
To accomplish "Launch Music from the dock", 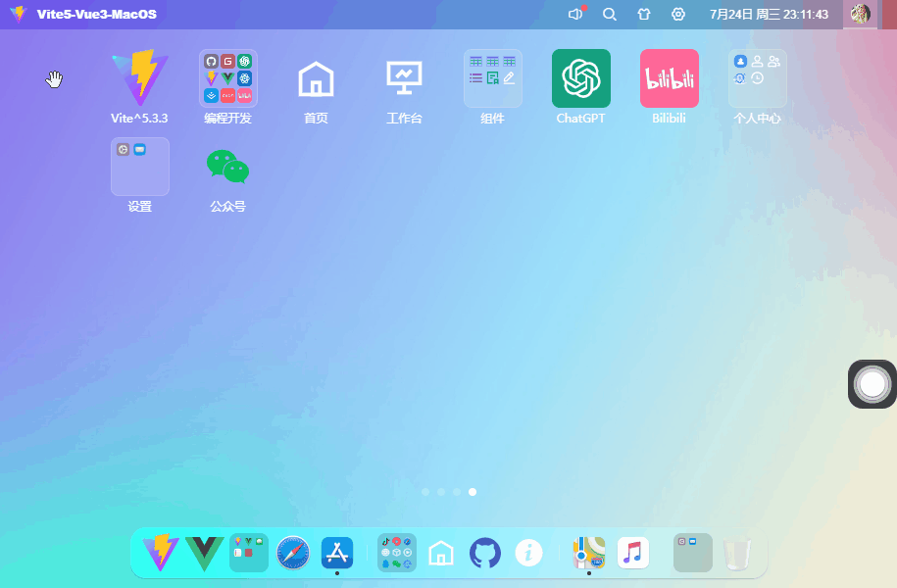I will click(633, 553).
